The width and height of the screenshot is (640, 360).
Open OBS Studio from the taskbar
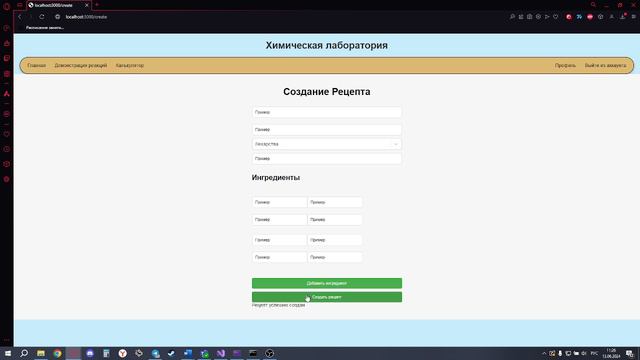pyautogui.click(x=269, y=353)
